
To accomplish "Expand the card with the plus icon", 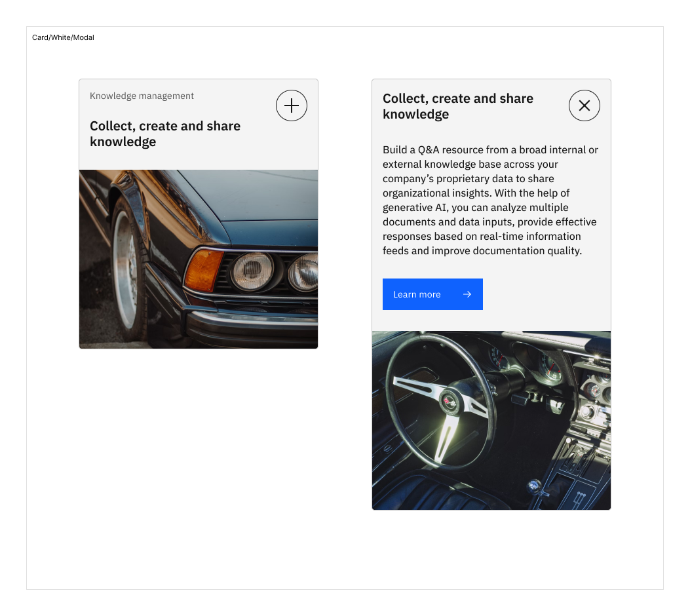I will coord(292,106).
